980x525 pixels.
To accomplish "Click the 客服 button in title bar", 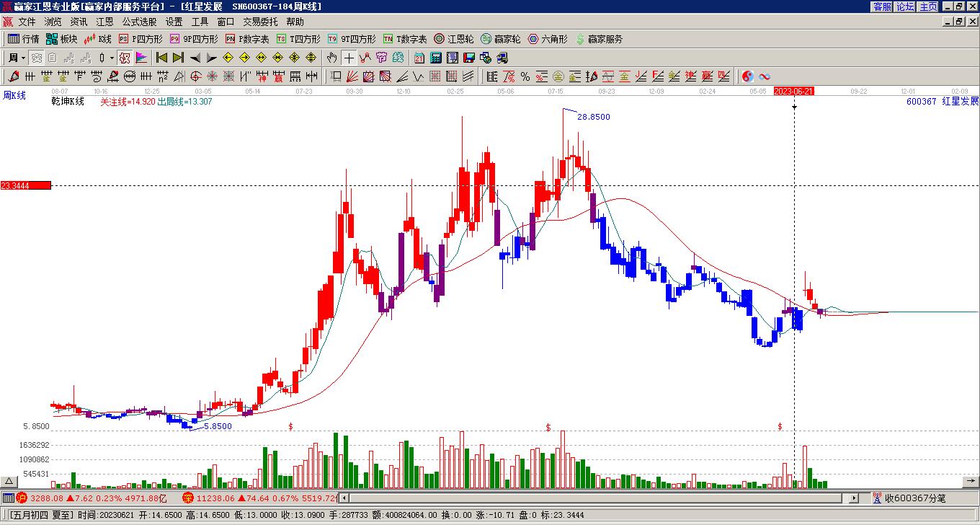I will click(x=882, y=6).
